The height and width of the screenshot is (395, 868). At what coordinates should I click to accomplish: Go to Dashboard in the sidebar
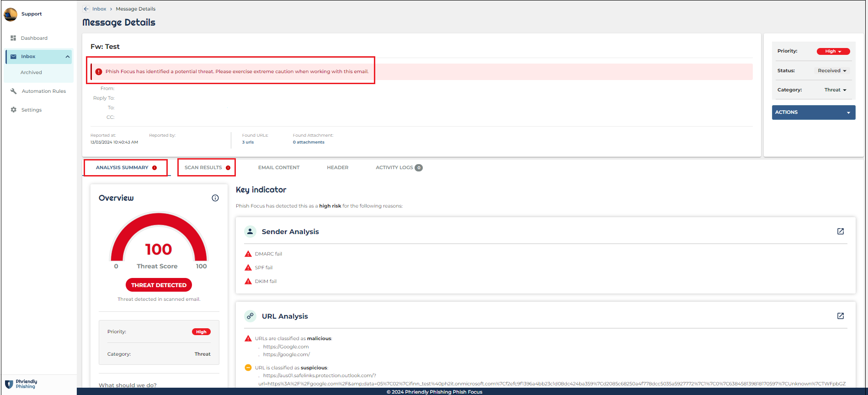pos(34,38)
